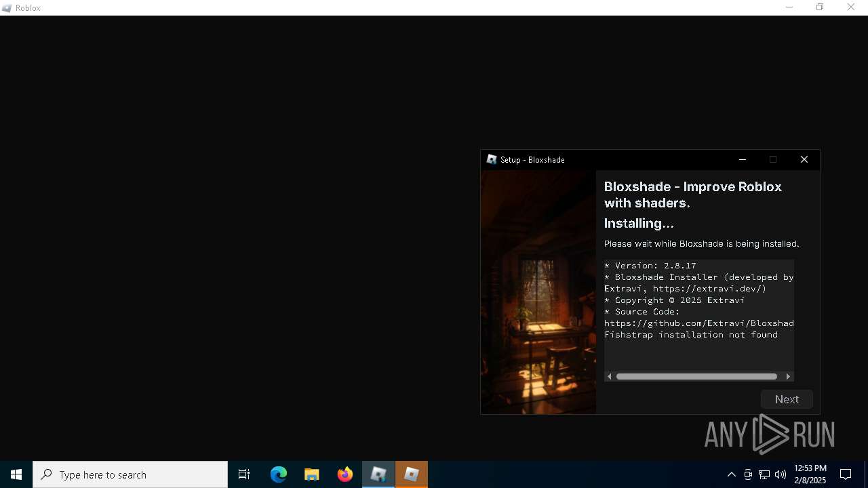Click the '* Version: 2.8.17' log line
The height and width of the screenshot is (488, 868).
point(650,266)
